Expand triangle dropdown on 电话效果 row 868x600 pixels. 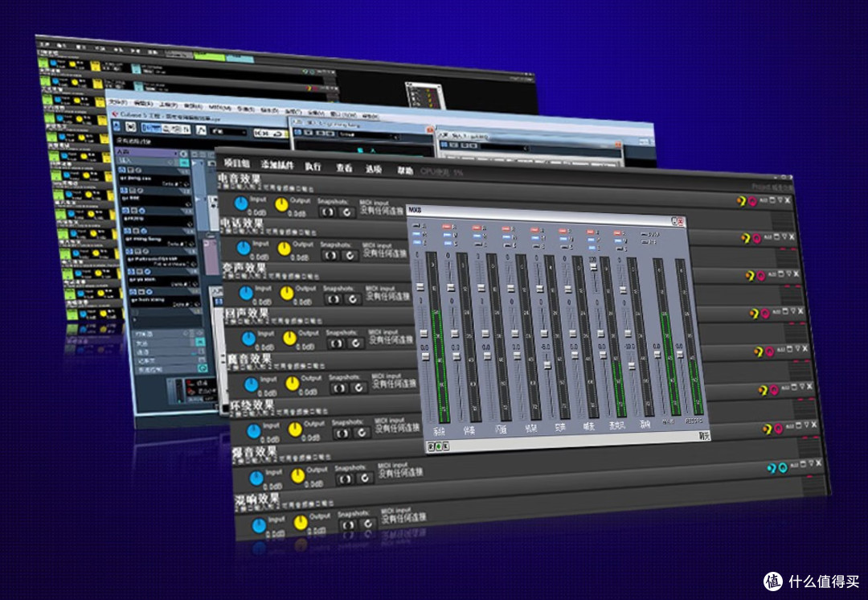(784, 236)
